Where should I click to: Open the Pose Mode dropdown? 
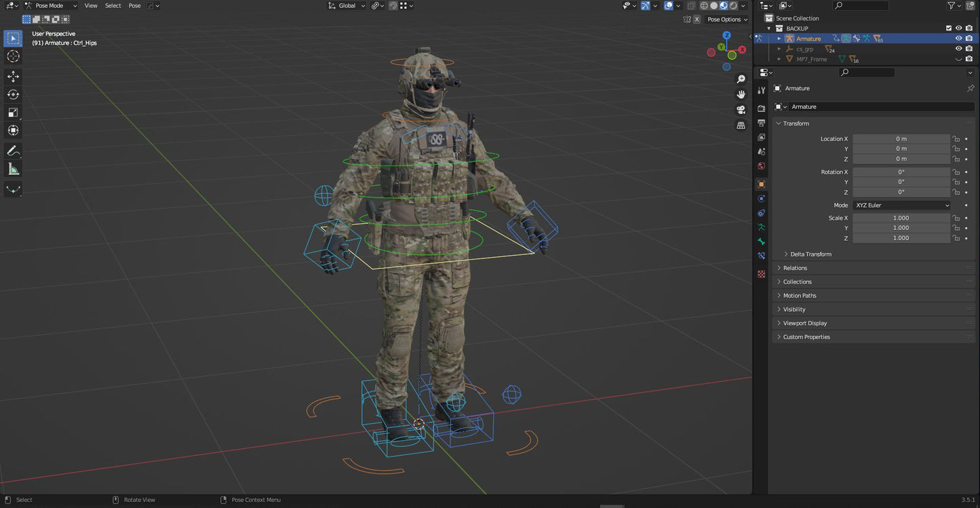tap(51, 5)
